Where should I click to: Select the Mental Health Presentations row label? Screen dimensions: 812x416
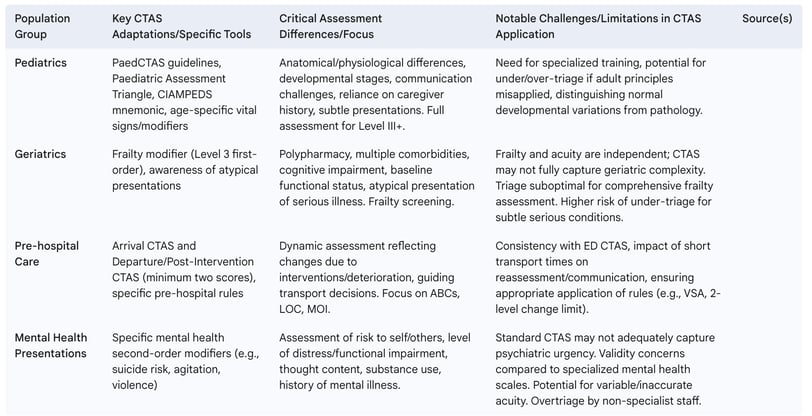[51, 346]
